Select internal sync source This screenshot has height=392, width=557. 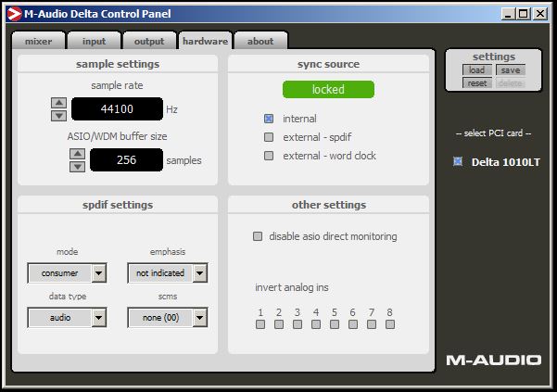(x=269, y=119)
